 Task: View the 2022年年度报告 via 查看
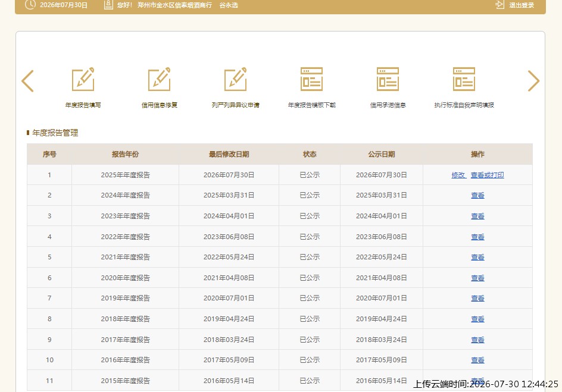point(478,237)
